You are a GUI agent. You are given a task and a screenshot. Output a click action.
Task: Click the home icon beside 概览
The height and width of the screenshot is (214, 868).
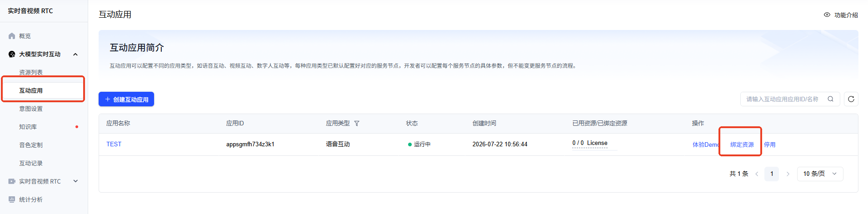12,36
